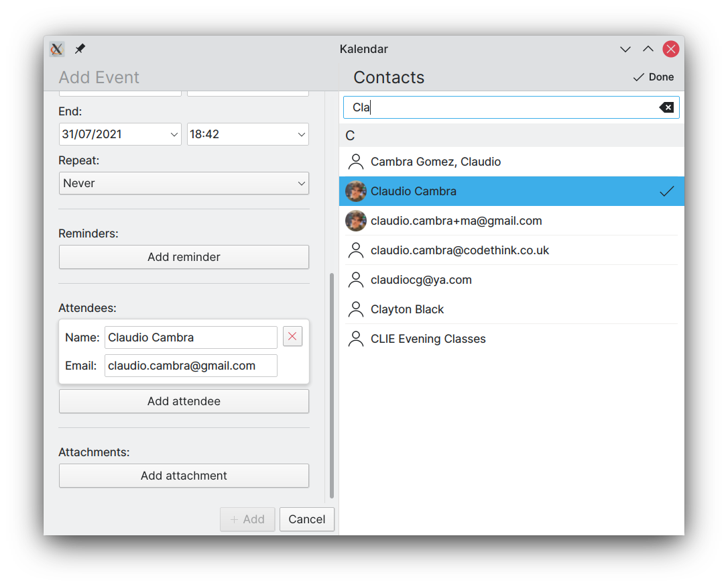Click the attendee Name field

tap(191, 337)
